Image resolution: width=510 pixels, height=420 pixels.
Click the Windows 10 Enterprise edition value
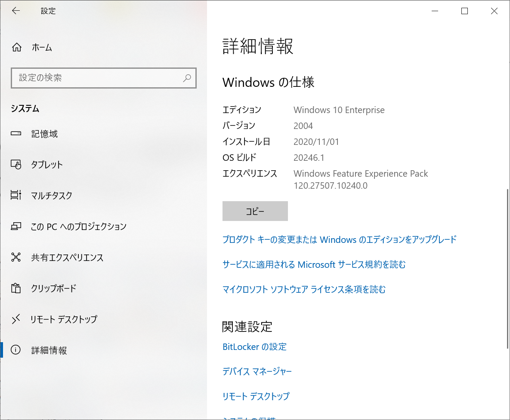(x=339, y=110)
